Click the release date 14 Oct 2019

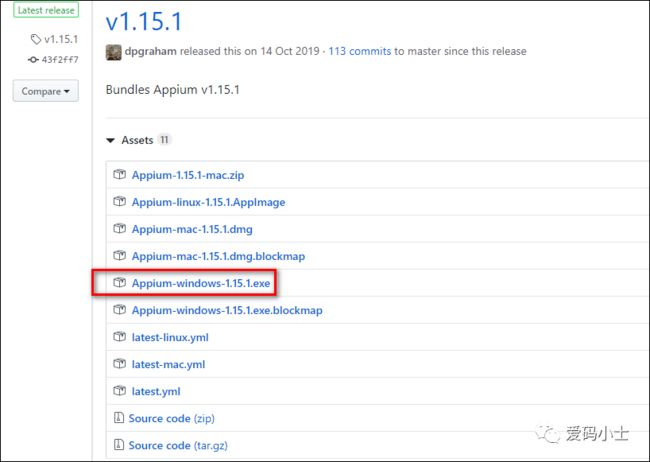pos(290,51)
